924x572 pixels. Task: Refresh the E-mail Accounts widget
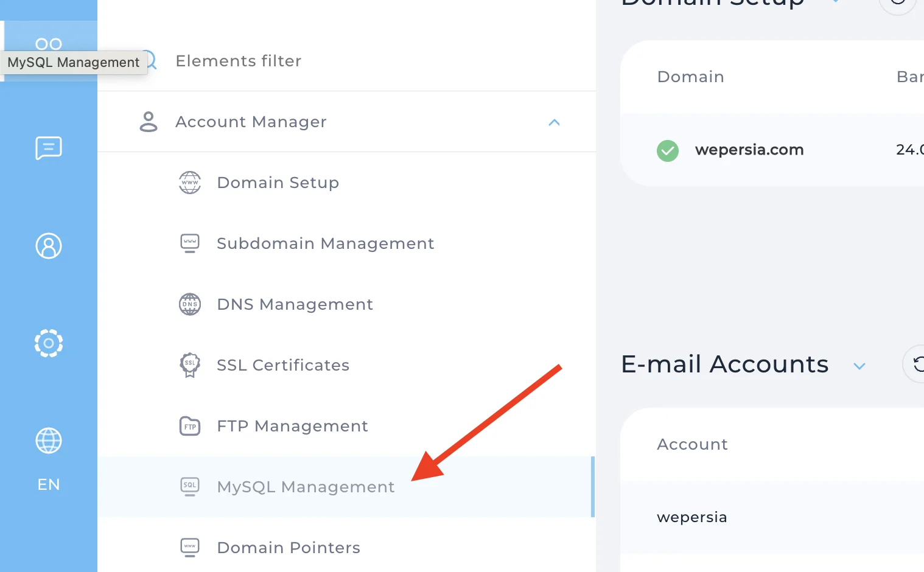[x=918, y=364]
